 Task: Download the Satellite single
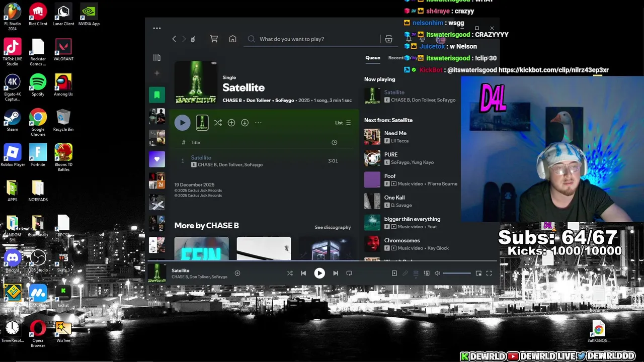(245, 123)
